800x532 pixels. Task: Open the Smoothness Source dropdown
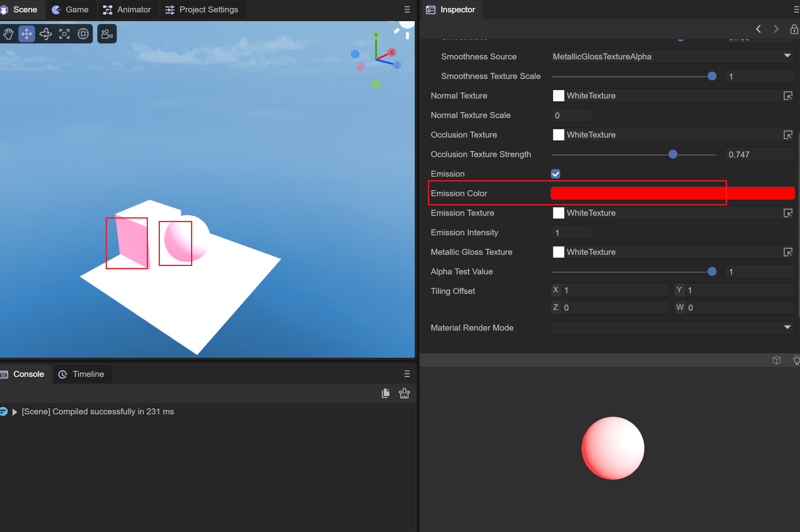[x=672, y=57]
